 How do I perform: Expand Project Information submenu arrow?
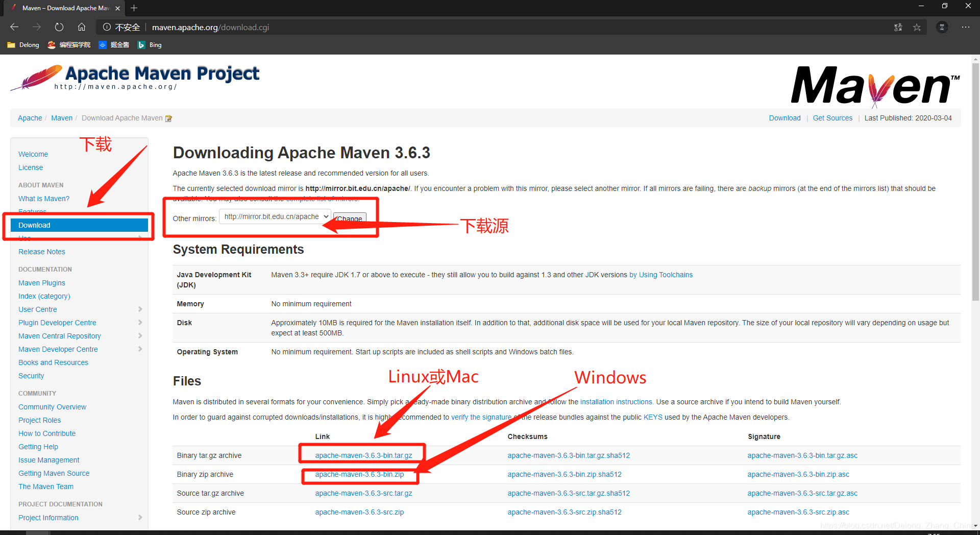(x=140, y=518)
